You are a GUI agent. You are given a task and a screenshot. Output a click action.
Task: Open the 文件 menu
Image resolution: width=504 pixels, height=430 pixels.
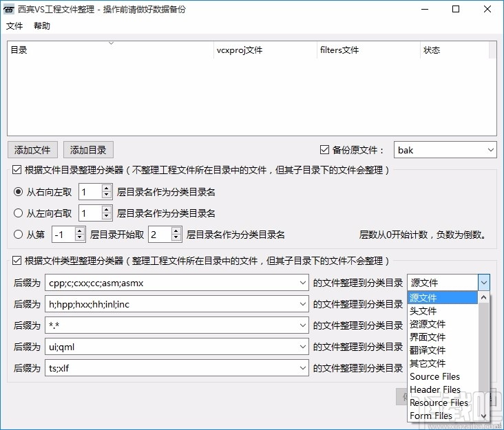pos(14,25)
